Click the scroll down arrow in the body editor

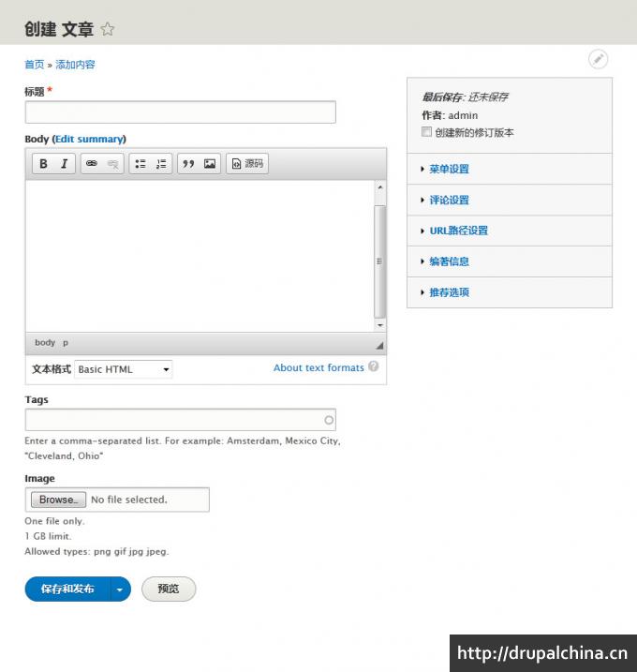[380, 325]
